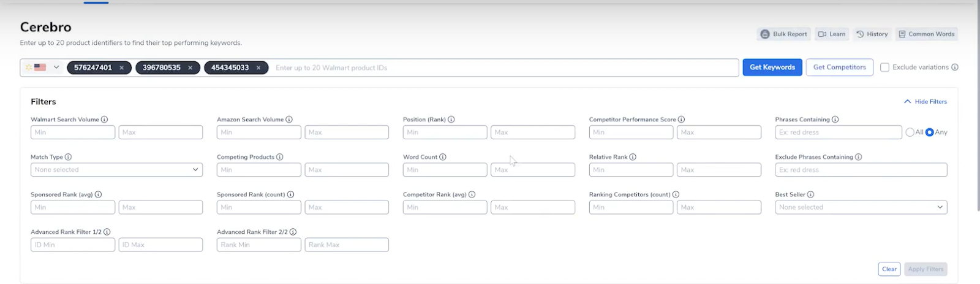The width and height of the screenshot is (980, 284).
Task: Open the Best Seller dropdown
Action: 861,207
